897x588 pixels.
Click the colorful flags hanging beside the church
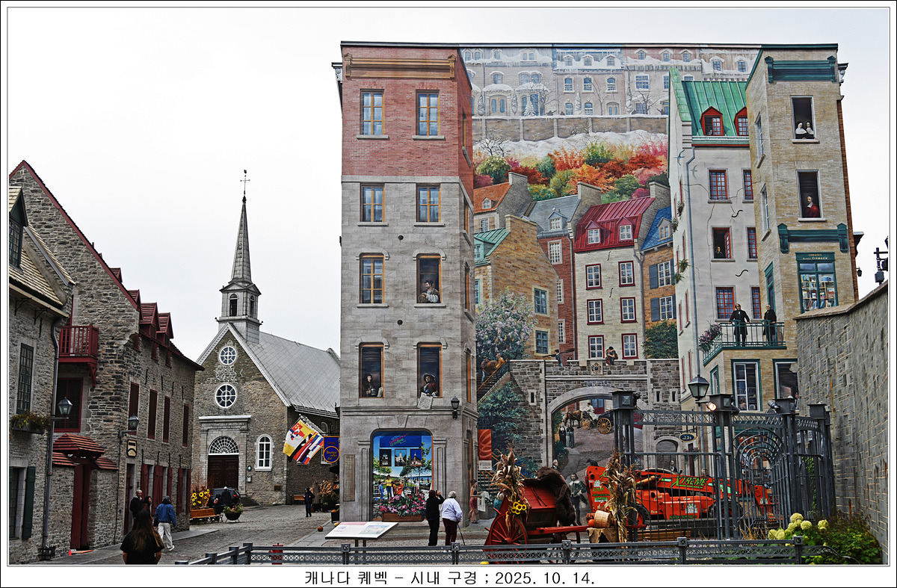[303, 442]
